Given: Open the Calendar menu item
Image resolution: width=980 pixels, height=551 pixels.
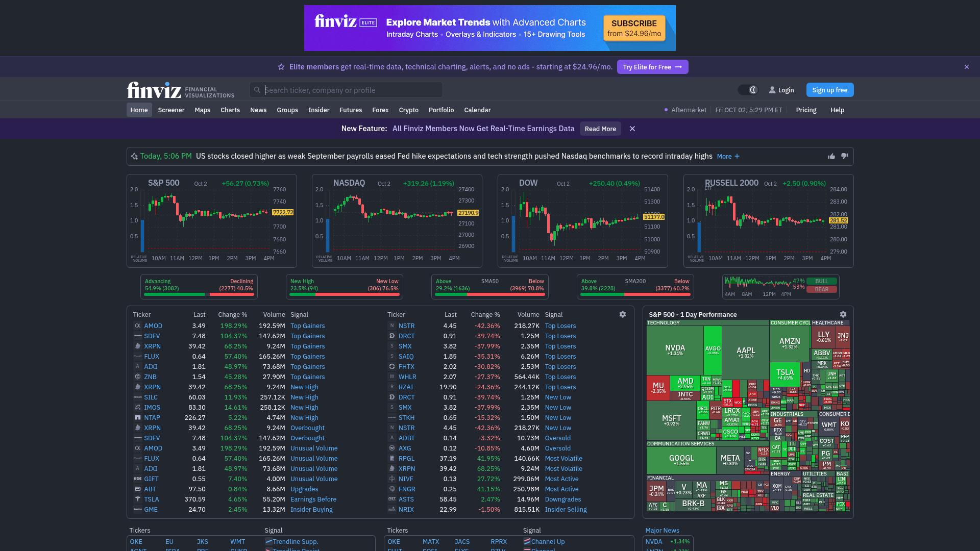Looking at the screenshot, I should 477,110.
